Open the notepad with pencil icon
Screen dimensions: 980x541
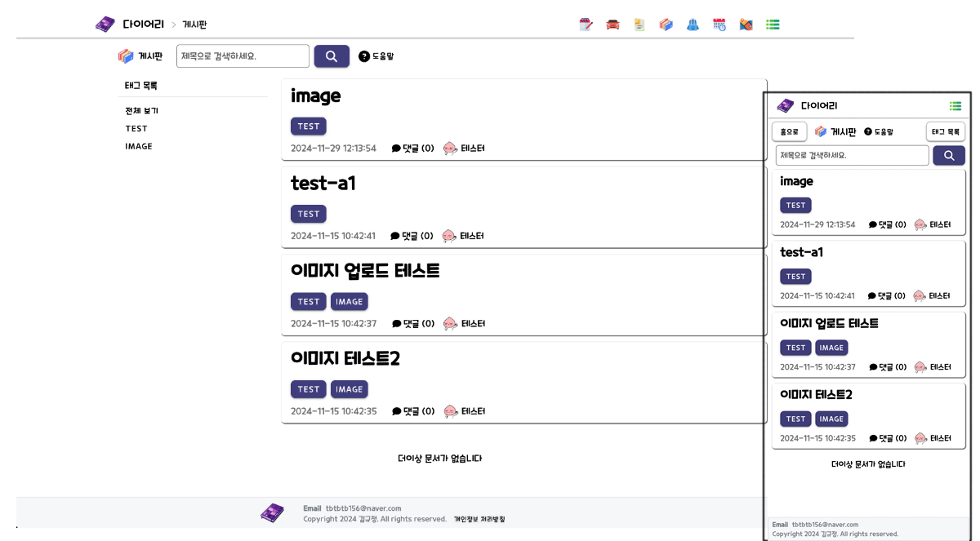click(586, 24)
